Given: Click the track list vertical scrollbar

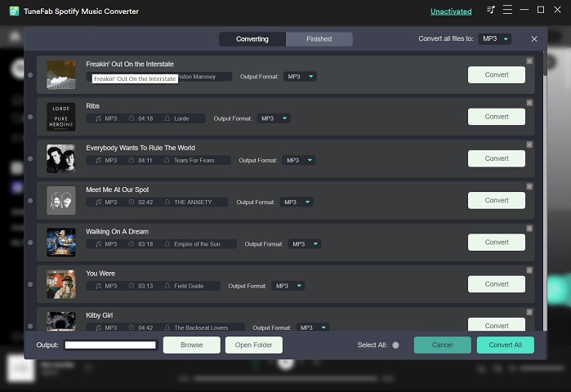Looking at the screenshot, I should 545,64.
